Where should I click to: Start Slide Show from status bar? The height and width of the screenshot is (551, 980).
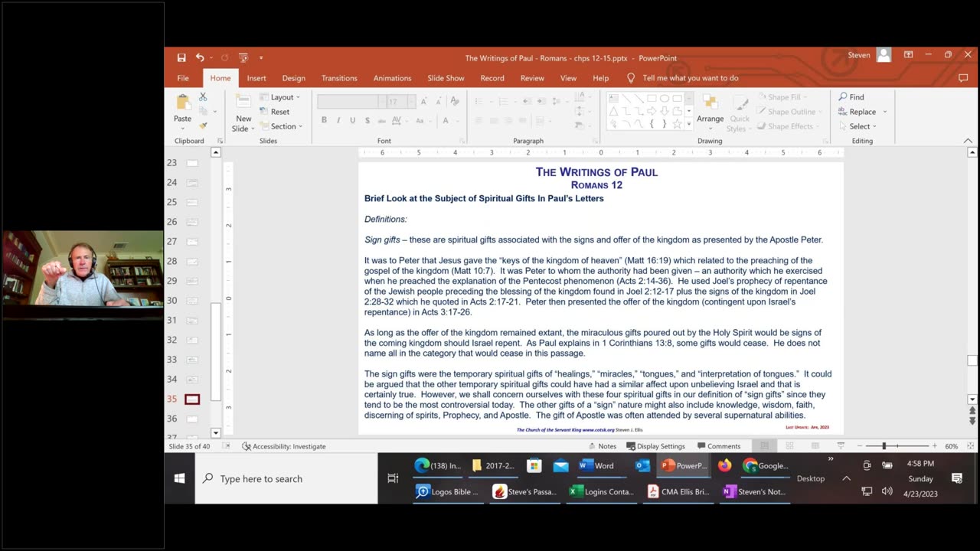click(840, 446)
